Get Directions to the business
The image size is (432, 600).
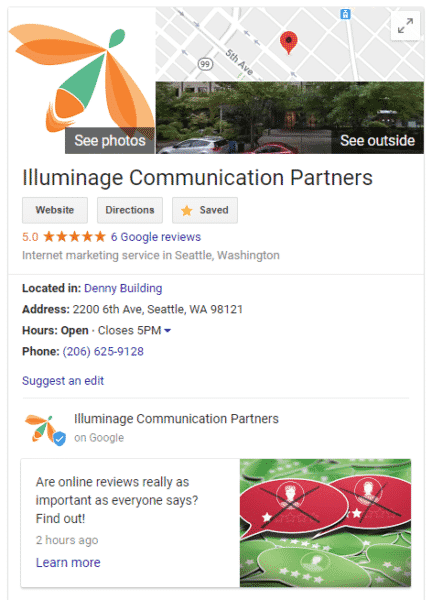(x=130, y=210)
